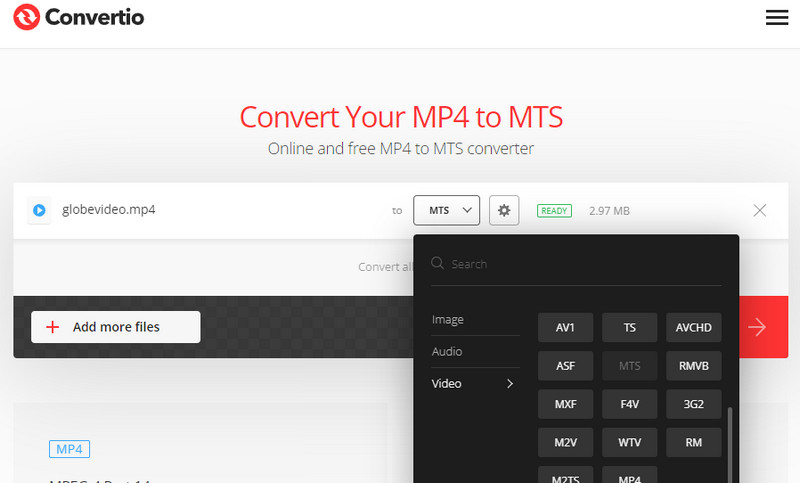Select the Image format category
Screen dimensions: 800x483
(448, 319)
